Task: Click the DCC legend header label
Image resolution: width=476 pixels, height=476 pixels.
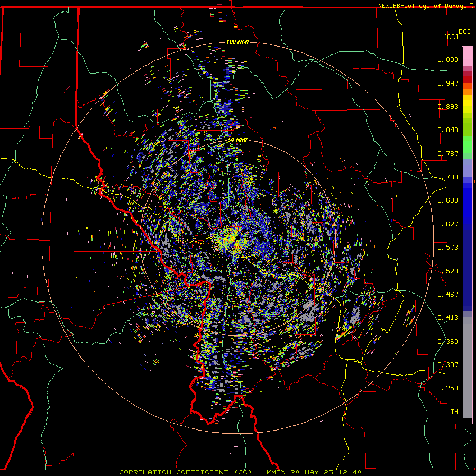Action: click(464, 32)
